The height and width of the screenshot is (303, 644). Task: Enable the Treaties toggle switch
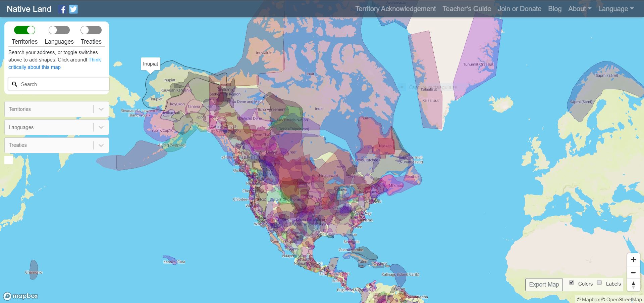91,30
